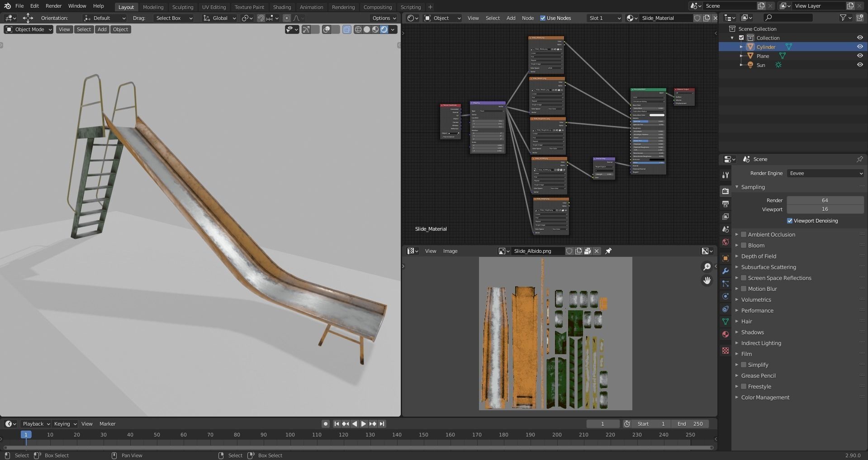Open the Object Constraints properties tab
This screenshot has width=868, height=460.
pos(726,309)
